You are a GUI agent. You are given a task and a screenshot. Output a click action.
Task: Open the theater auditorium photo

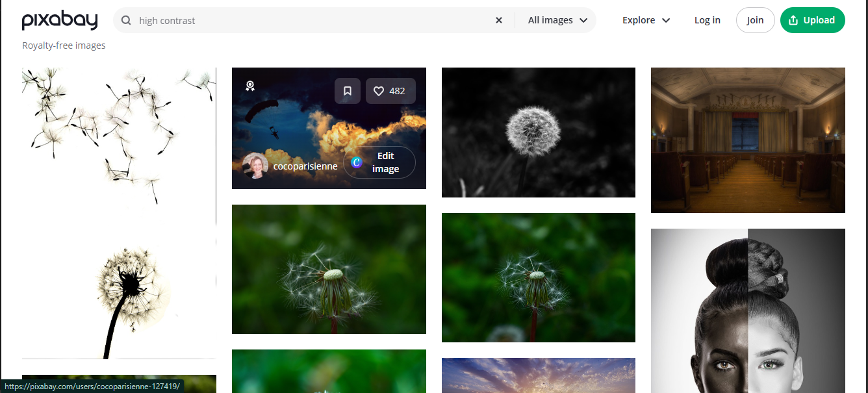pyautogui.click(x=748, y=140)
